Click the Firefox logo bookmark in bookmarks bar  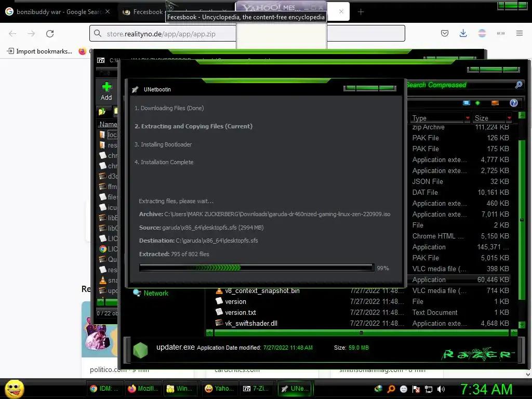[x=83, y=51]
